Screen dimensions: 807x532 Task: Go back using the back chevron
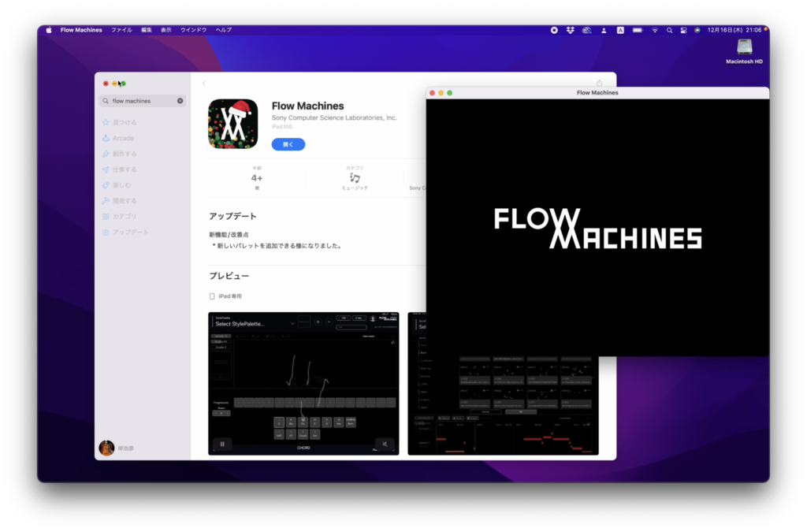[x=204, y=84]
